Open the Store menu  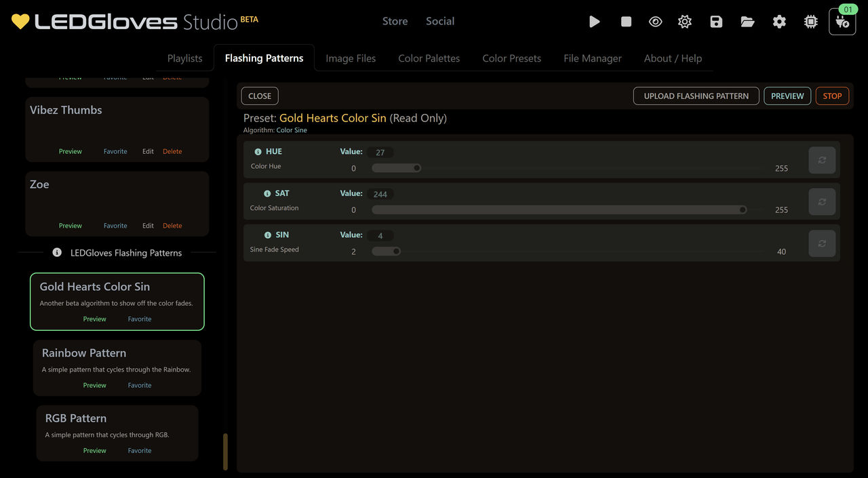tap(395, 21)
